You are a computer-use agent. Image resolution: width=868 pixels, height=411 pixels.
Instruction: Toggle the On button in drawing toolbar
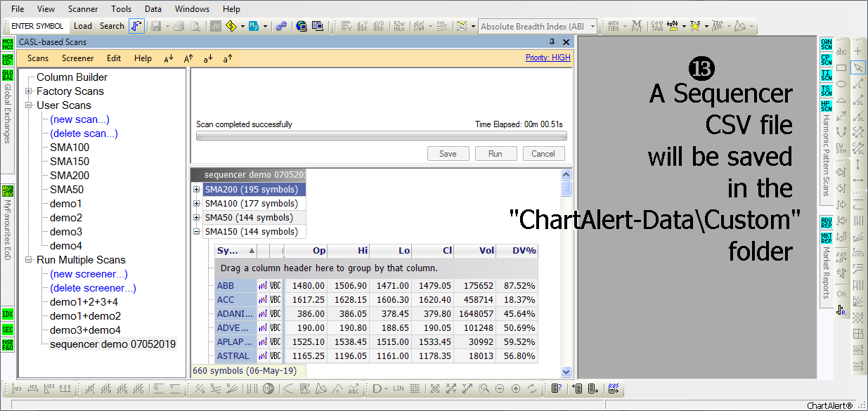click(841, 294)
